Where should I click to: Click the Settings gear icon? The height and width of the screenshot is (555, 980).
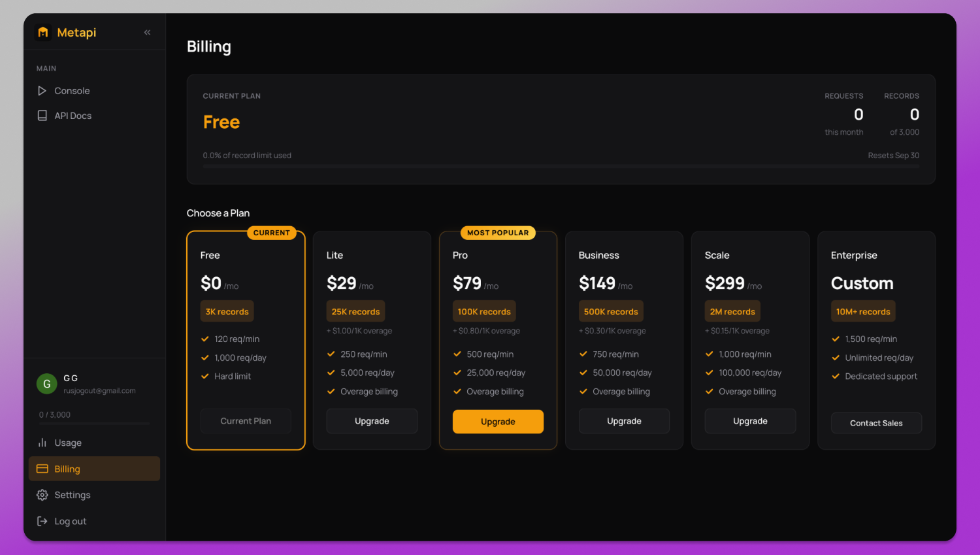click(x=42, y=495)
